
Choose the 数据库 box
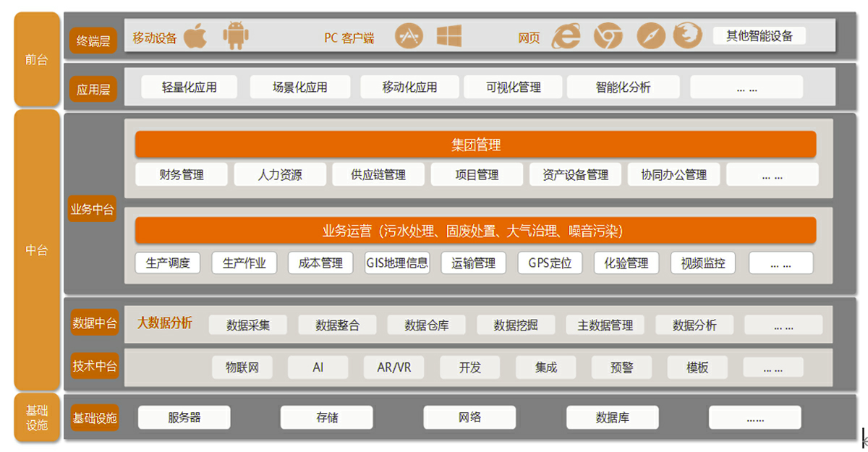(612, 417)
